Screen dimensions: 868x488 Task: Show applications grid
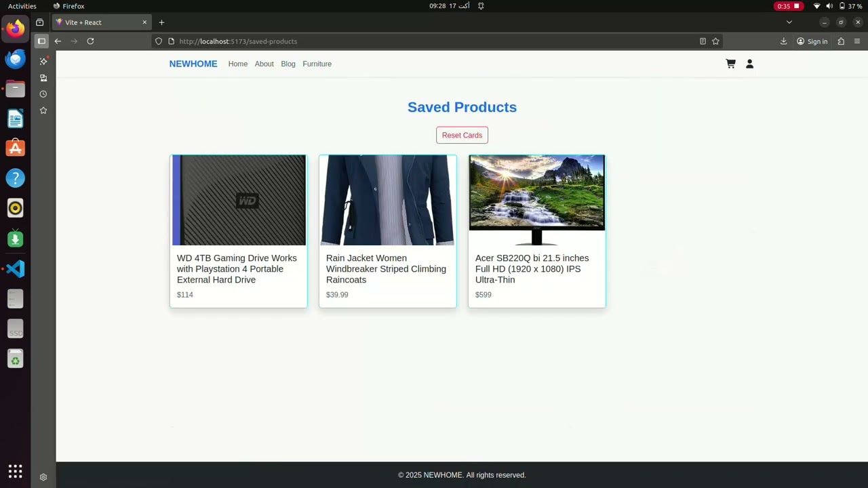tap(15, 471)
